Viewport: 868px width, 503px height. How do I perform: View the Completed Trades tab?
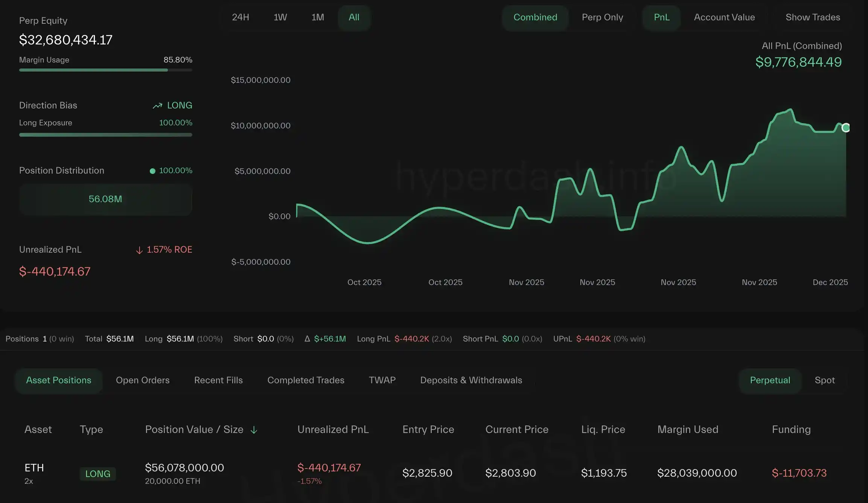(305, 380)
